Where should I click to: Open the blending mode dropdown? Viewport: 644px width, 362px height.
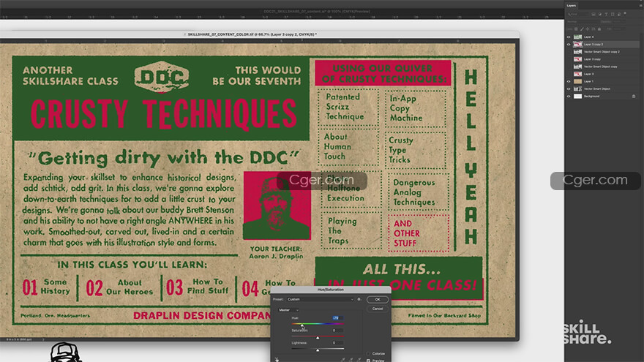[583, 22]
